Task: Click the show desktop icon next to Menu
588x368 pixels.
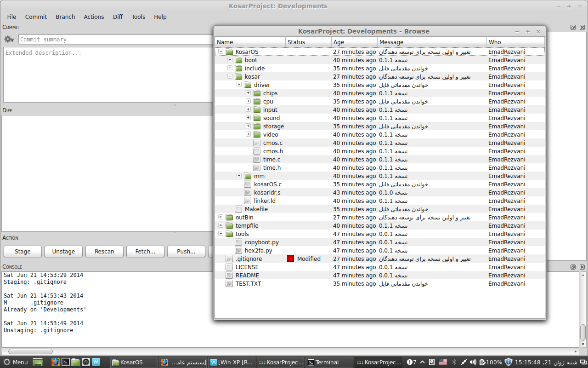Action: pos(38,362)
